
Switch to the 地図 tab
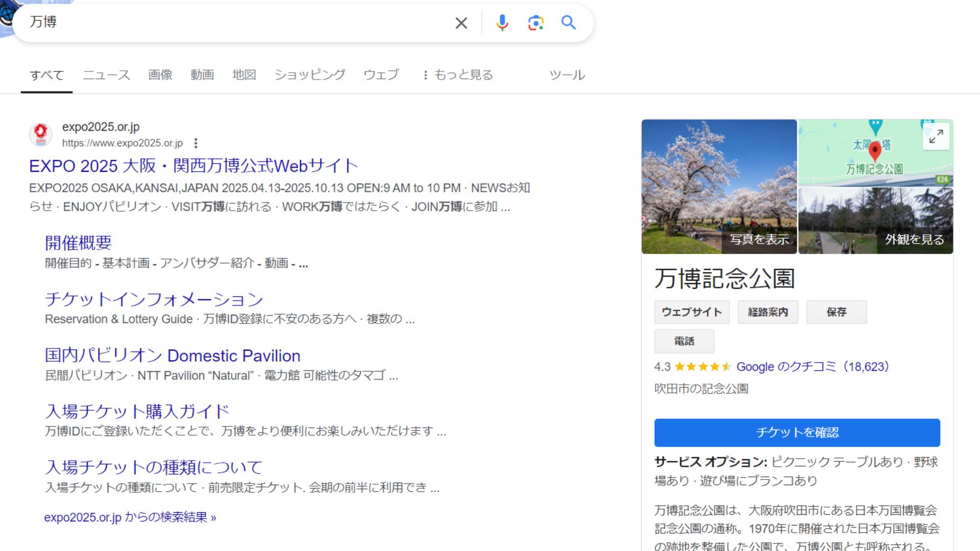[244, 75]
